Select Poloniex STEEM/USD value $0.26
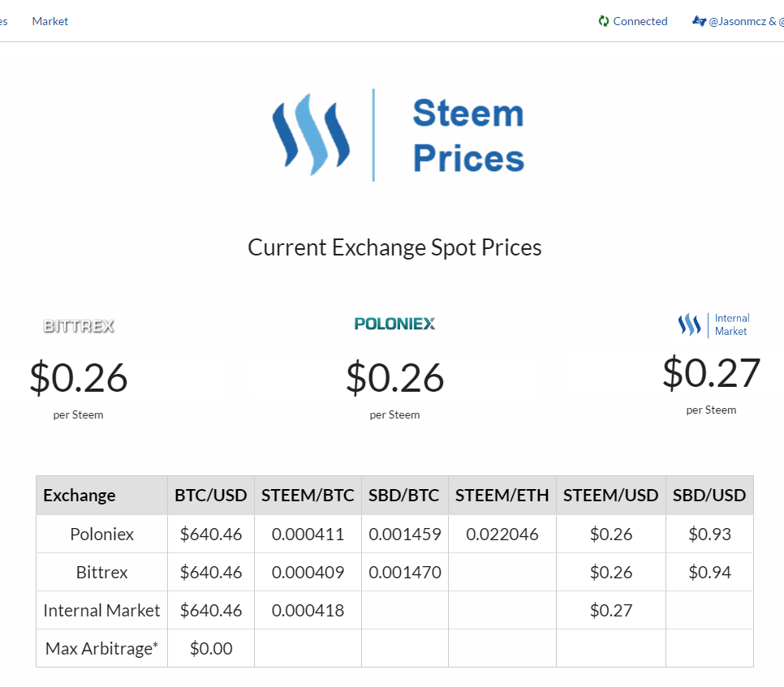Image resolution: width=784 pixels, height=687 pixels. (x=611, y=535)
